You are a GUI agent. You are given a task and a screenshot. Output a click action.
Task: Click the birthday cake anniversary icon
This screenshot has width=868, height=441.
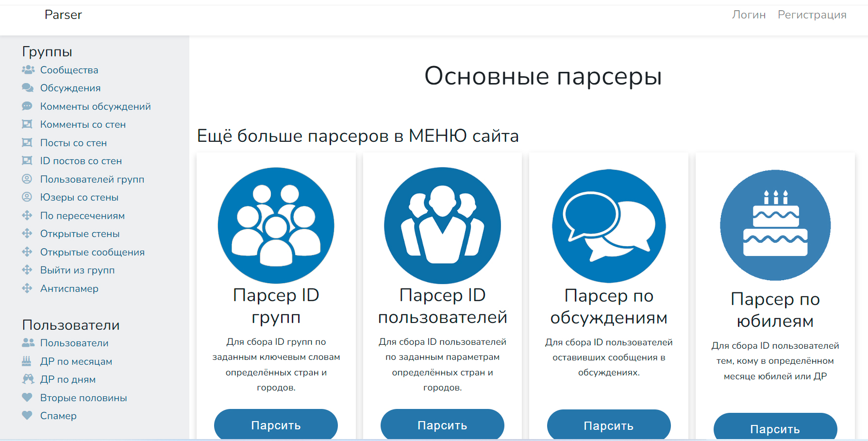pyautogui.click(x=775, y=225)
